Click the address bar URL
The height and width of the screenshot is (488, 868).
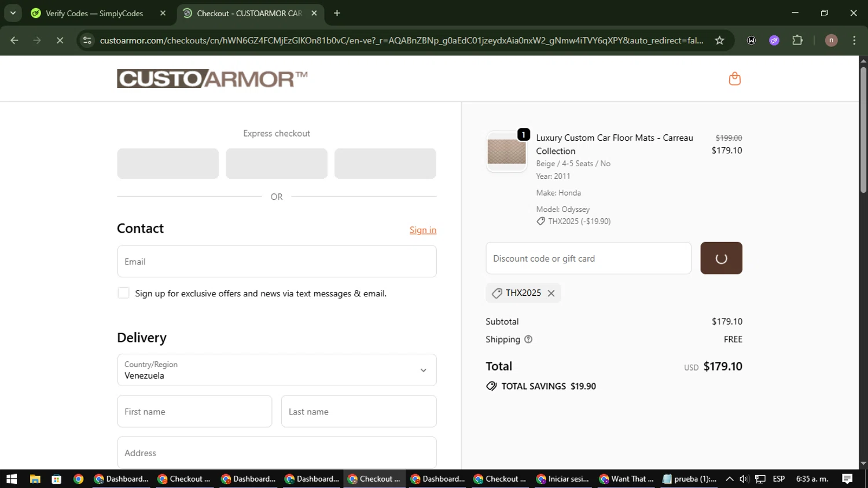[x=402, y=41]
